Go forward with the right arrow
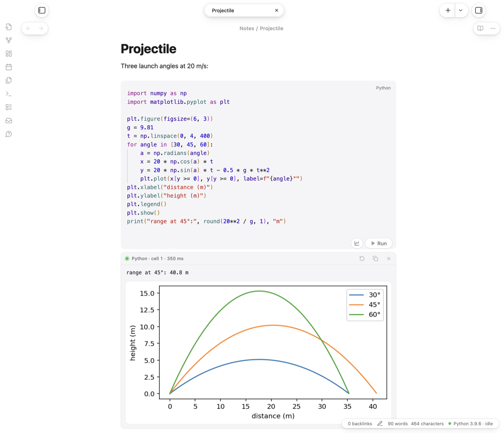 coord(41,28)
